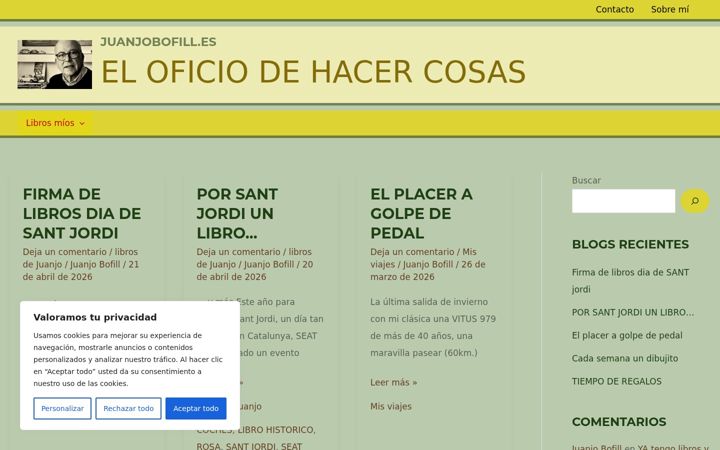Click the search magnifier icon button
This screenshot has width=720, height=450.
pyautogui.click(x=695, y=201)
